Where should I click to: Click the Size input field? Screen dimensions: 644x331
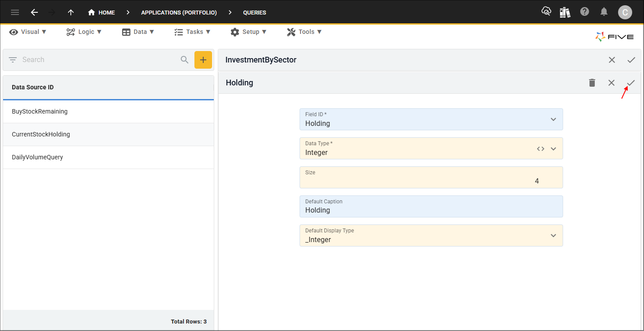(x=431, y=180)
